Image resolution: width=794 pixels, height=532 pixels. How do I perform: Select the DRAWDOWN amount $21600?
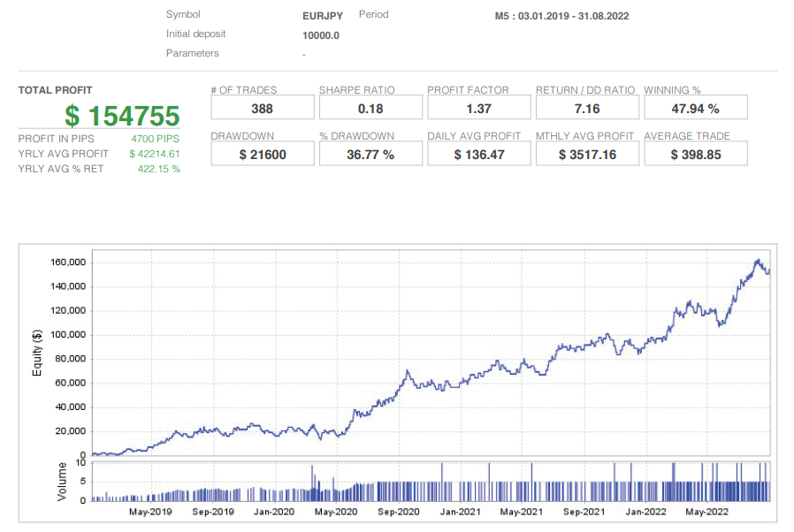click(262, 153)
